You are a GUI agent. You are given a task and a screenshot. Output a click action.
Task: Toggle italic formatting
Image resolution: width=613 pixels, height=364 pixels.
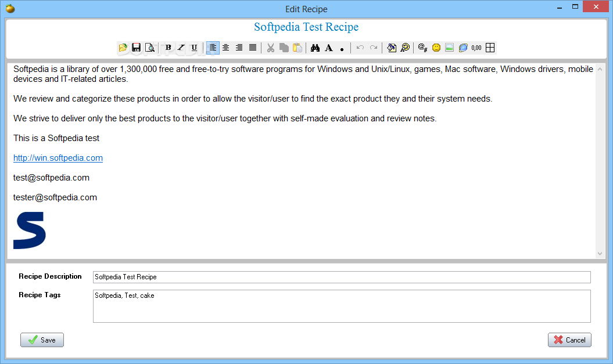tap(181, 48)
